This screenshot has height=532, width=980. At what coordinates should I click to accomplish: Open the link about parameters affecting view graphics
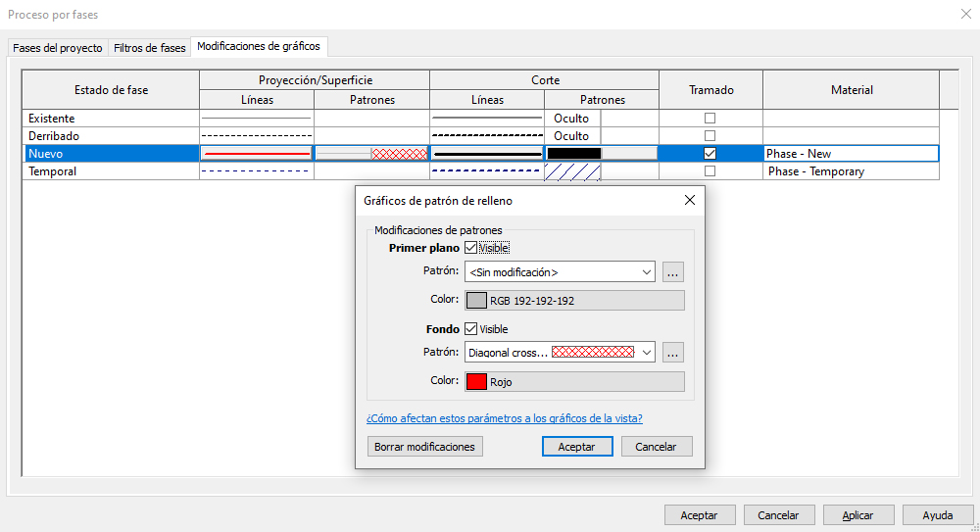pos(504,418)
